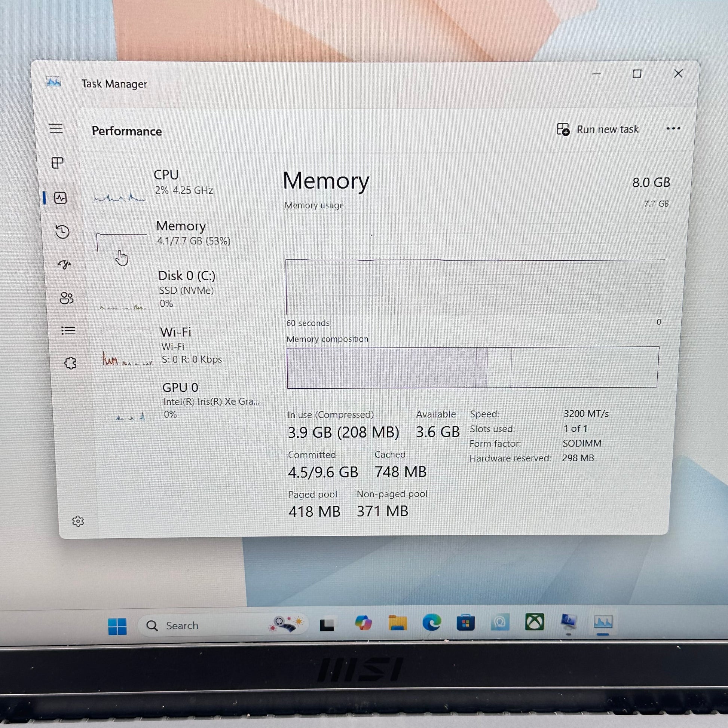The image size is (728, 728).
Task: Click the Windows Start button
Action: 117,626
